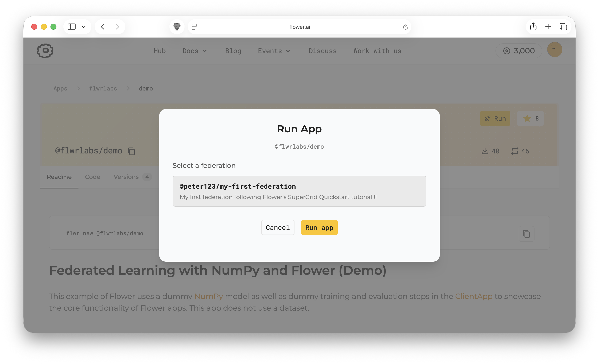Image resolution: width=599 pixels, height=364 pixels.
Task: Click the Run rocket button on page
Action: (x=495, y=118)
